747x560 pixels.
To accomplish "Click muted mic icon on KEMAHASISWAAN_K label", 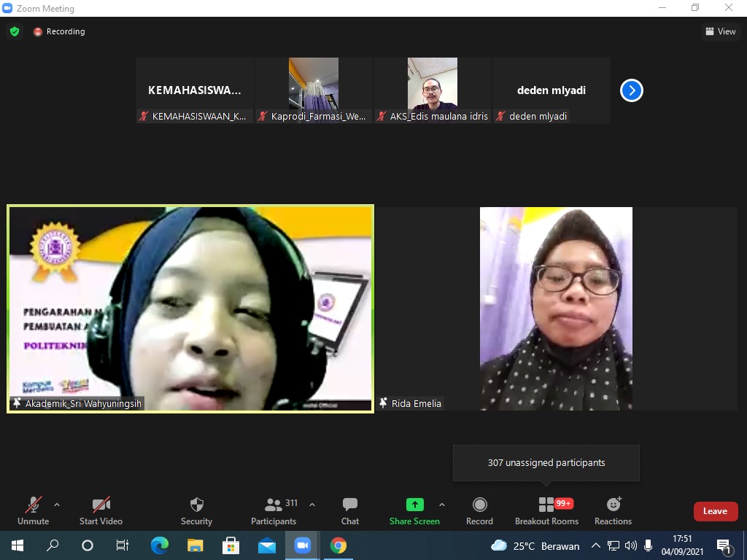I will pyautogui.click(x=144, y=116).
